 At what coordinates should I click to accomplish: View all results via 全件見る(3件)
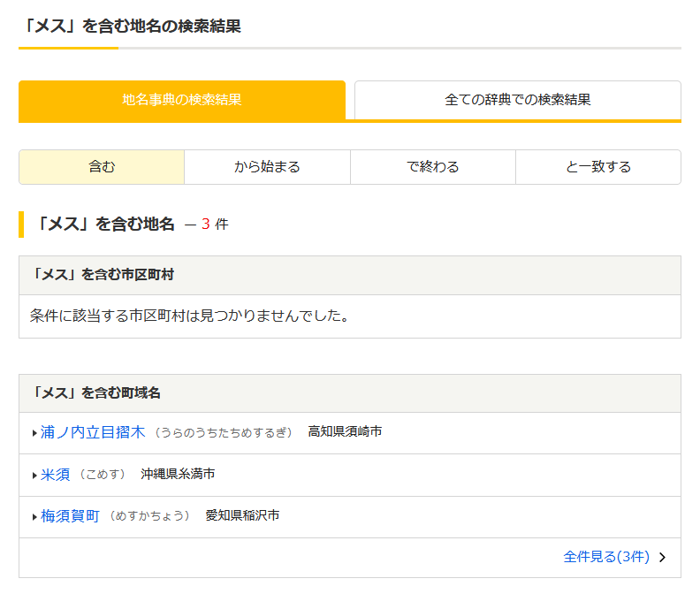tap(606, 557)
